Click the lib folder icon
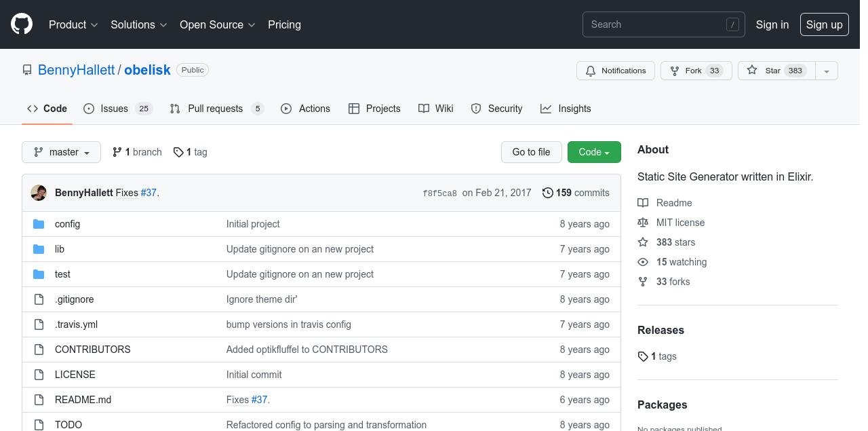 tap(39, 249)
